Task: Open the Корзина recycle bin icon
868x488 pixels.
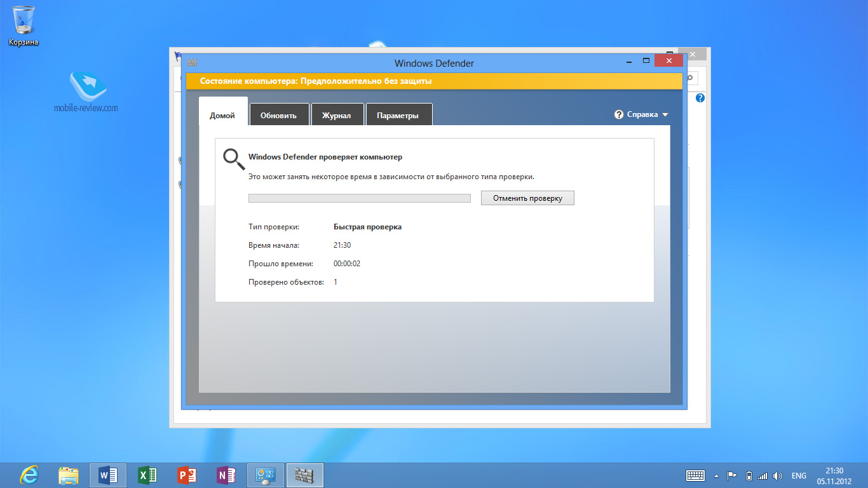Action: coord(24,25)
